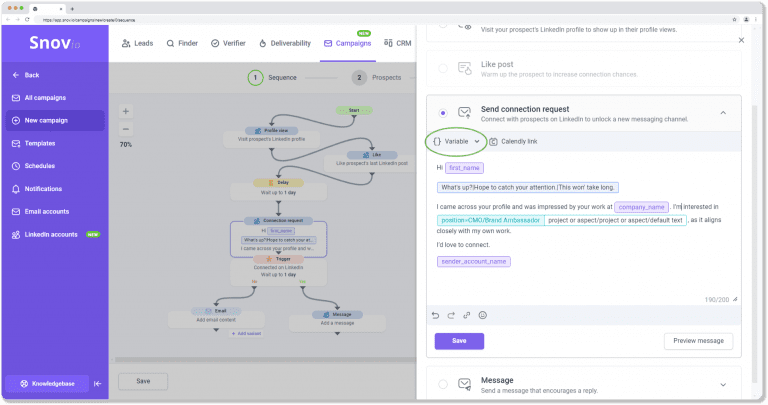Image resolution: width=768 pixels, height=405 pixels.
Task: Click the insert link icon in editor
Action: [x=467, y=315]
